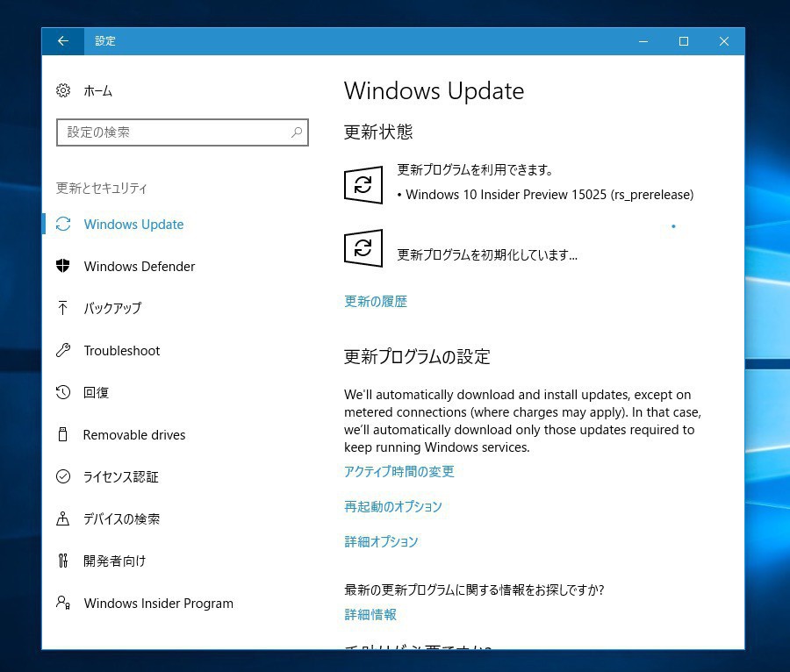Click the Windows Insider Program person icon
The image size is (790, 672).
tap(63, 603)
